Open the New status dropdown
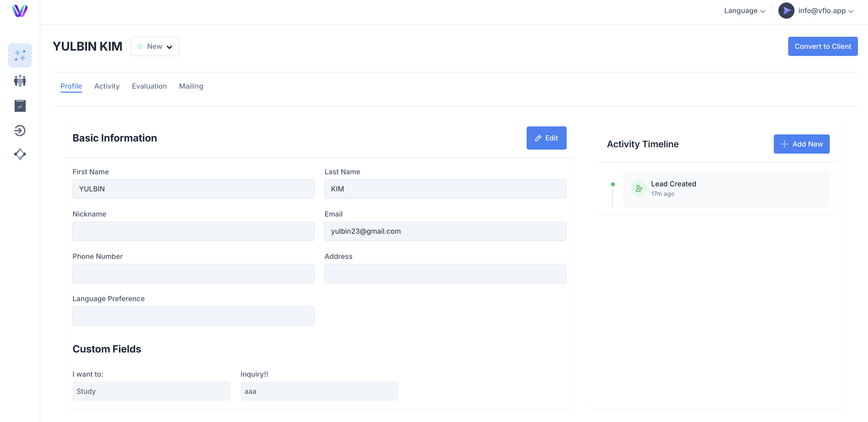 coord(155,47)
